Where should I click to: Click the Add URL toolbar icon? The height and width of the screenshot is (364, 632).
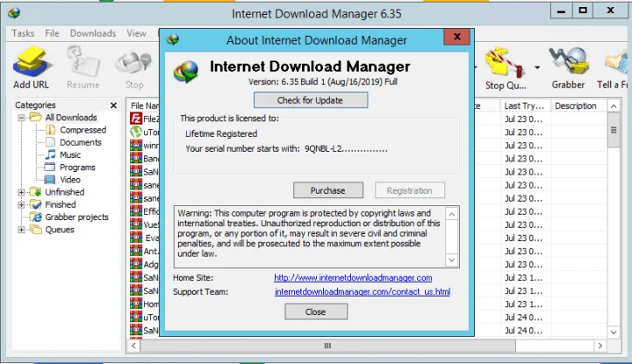32,67
